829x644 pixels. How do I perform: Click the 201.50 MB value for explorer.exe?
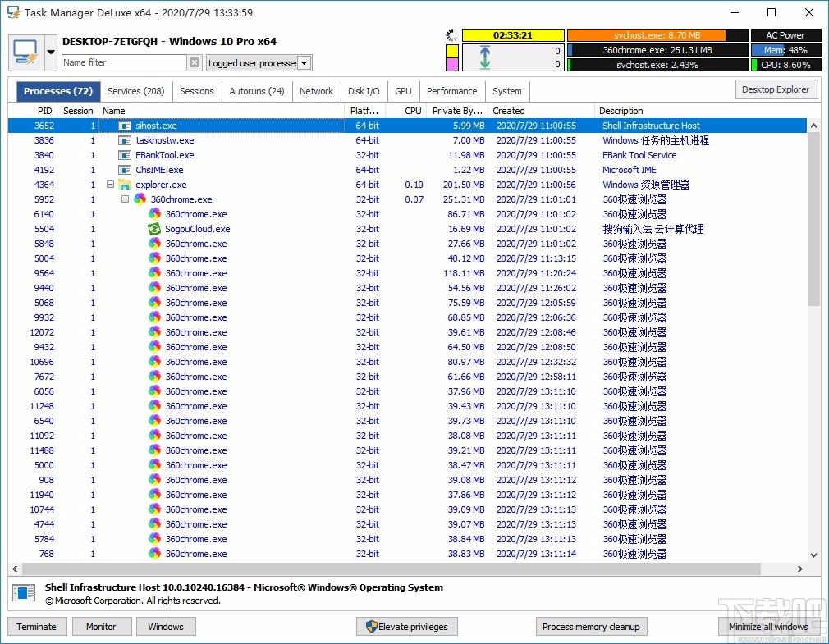[x=464, y=185]
